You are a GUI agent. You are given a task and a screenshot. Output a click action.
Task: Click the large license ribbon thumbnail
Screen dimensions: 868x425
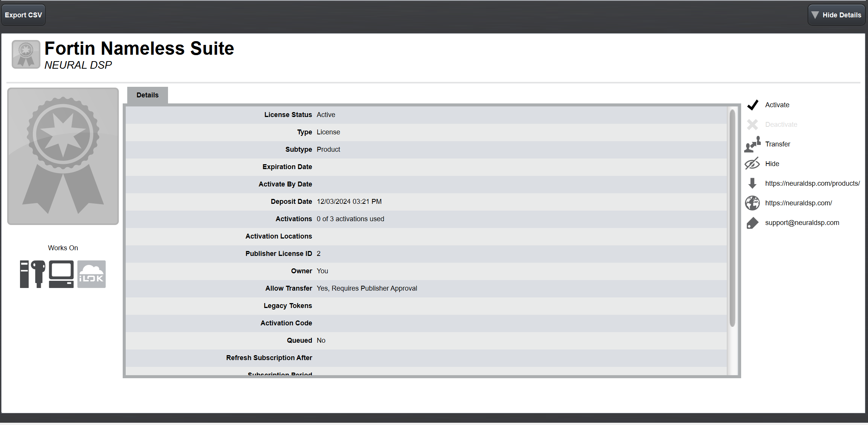click(x=63, y=156)
